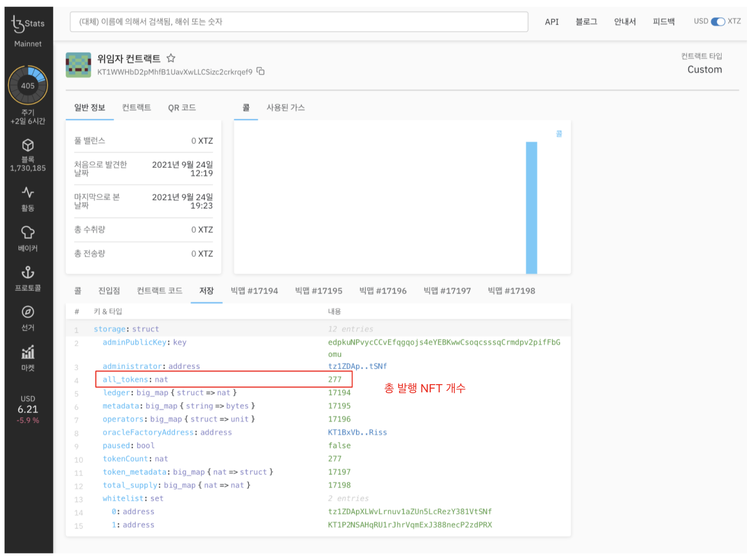752x560 pixels.
Task: Click the TzStats logo in the sidebar
Action: pos(28,24)
